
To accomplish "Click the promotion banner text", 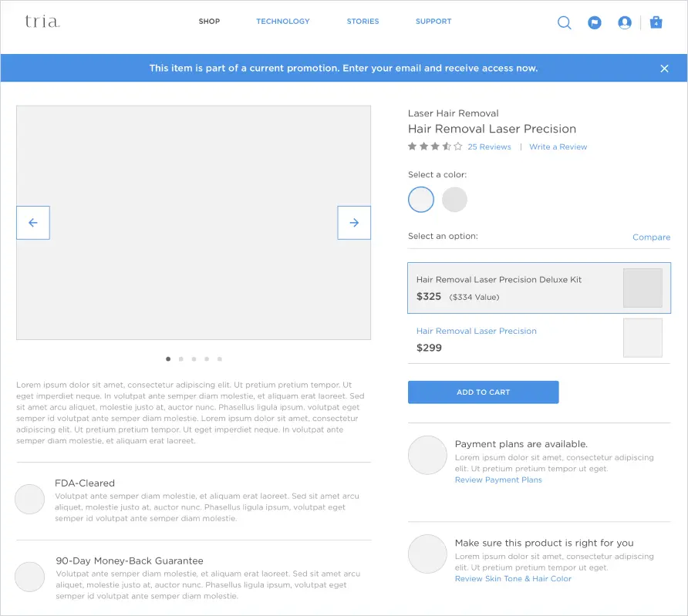I will [x=343, y=69].
